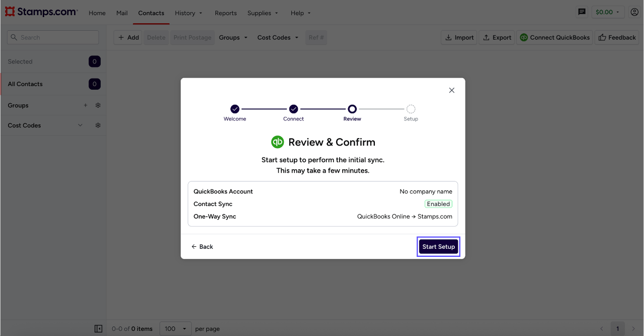The image size is (644, 336).
Task: Close the Review & Confirm dialog
Action: [452, 90]
